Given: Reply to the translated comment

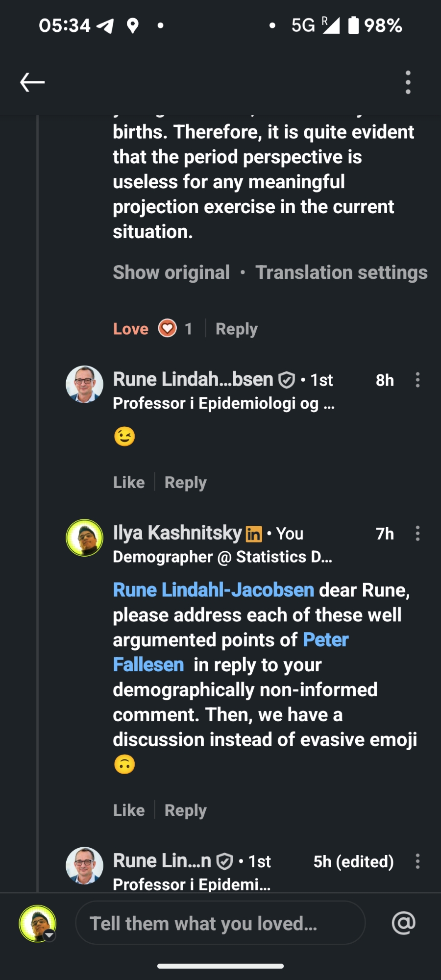Looking at the screenshot, I should pyautogui.click(x=236, y=329).
